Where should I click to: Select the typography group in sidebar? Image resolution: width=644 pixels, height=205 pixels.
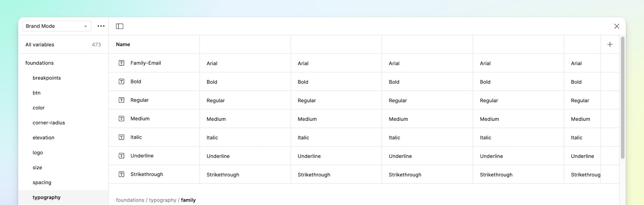pos(46,198)
